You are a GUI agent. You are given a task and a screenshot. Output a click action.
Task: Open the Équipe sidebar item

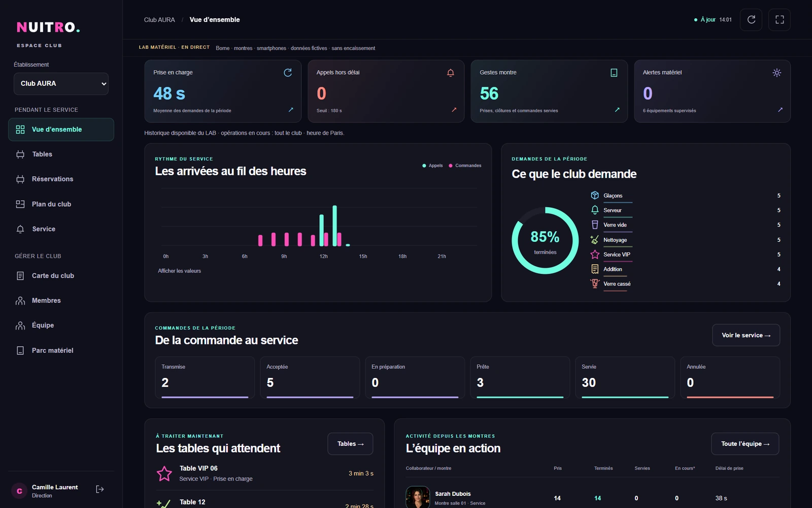coord(61,326)
